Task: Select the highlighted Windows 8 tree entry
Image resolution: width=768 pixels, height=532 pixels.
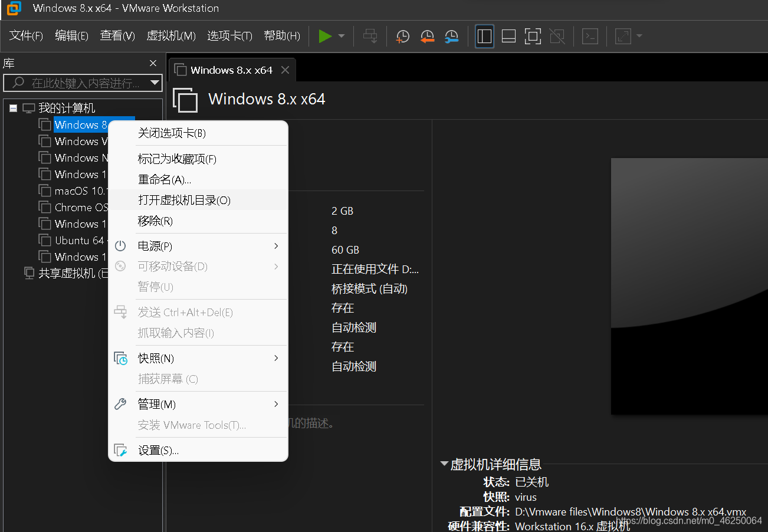Action: pos(81,124)
